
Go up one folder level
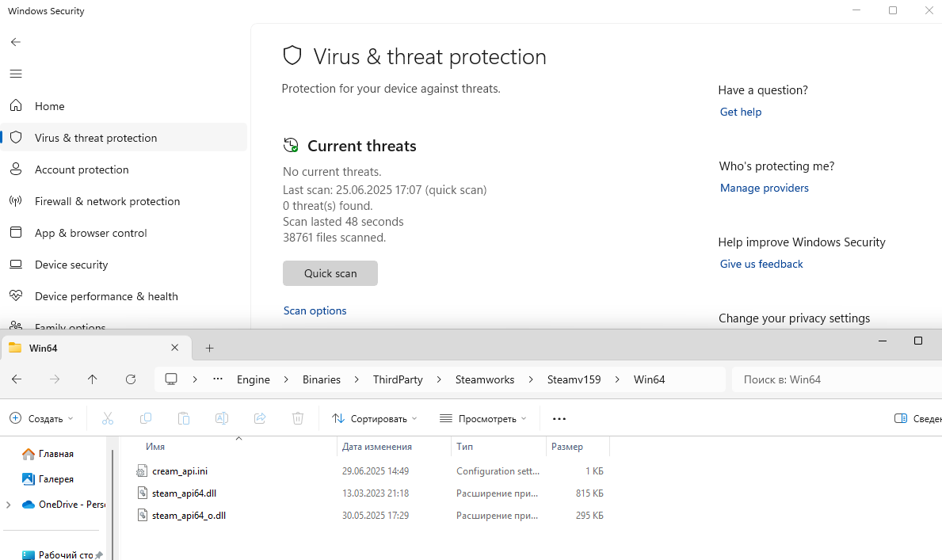point(92,379)
